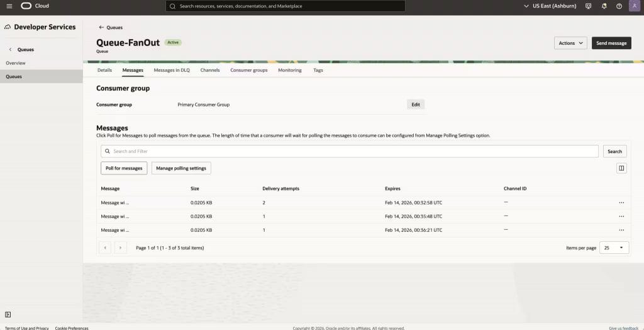Click message text in row with 2 delivery attempts
This screenshot has height=330, width=644.
point(115,203)
